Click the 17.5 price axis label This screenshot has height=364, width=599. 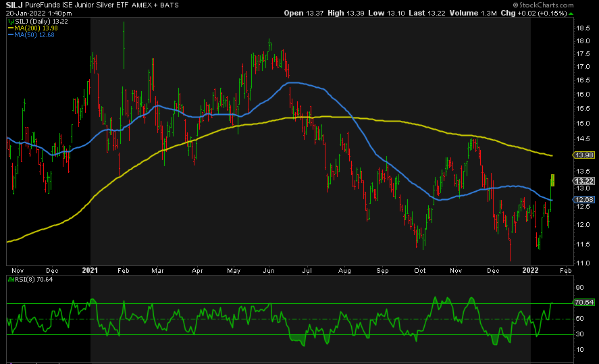pyautogui.click(x=583, y=54)
